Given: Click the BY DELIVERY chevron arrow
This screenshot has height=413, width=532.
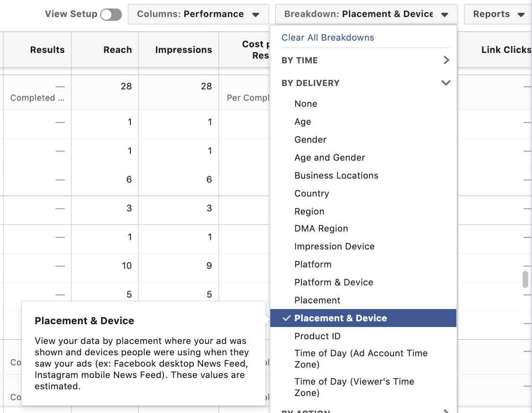Looking at the screenshot, I should (x=446, y=83).
